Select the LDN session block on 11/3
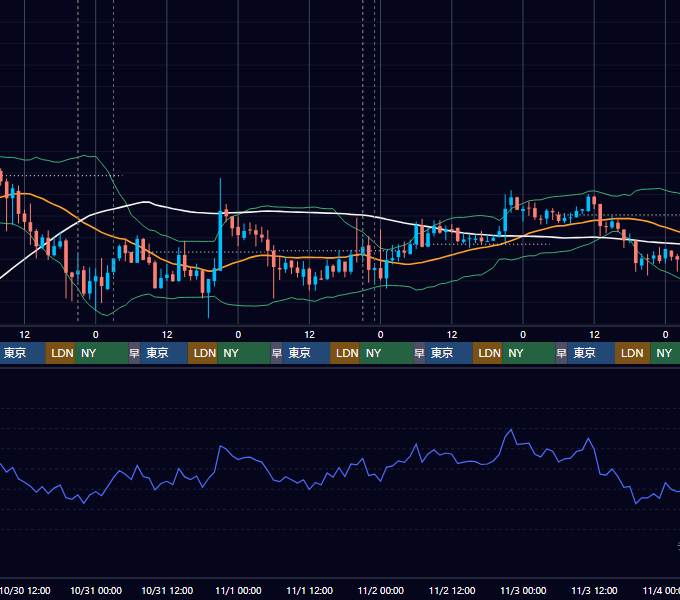Screen dimensions: 680x600 coord(632,353)
